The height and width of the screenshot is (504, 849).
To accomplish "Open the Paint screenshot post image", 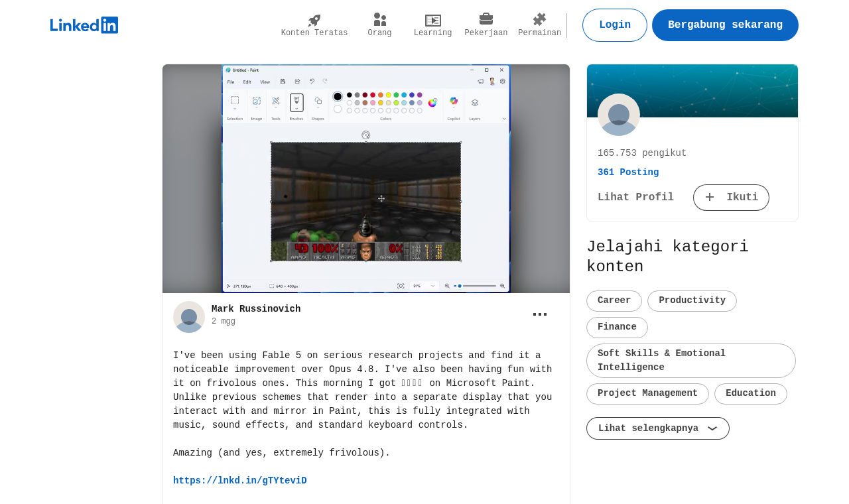I will [x=366, y=178].
